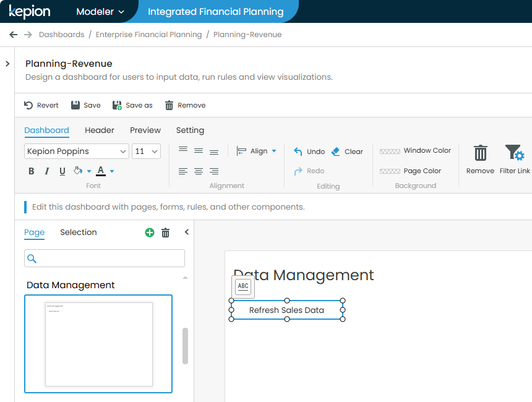The image size is (532, 402).
Task: Toggle italic text formatting
Action: tap(47, 171)
